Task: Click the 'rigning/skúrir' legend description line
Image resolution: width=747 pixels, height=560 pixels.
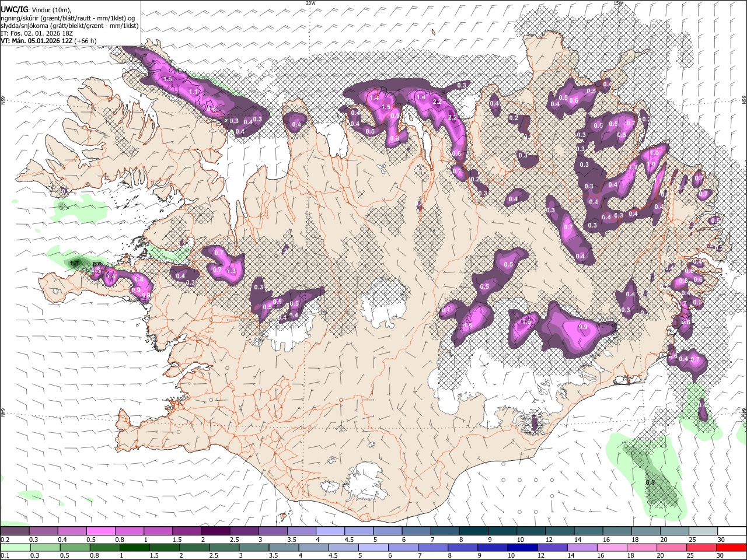Action: 68,18
